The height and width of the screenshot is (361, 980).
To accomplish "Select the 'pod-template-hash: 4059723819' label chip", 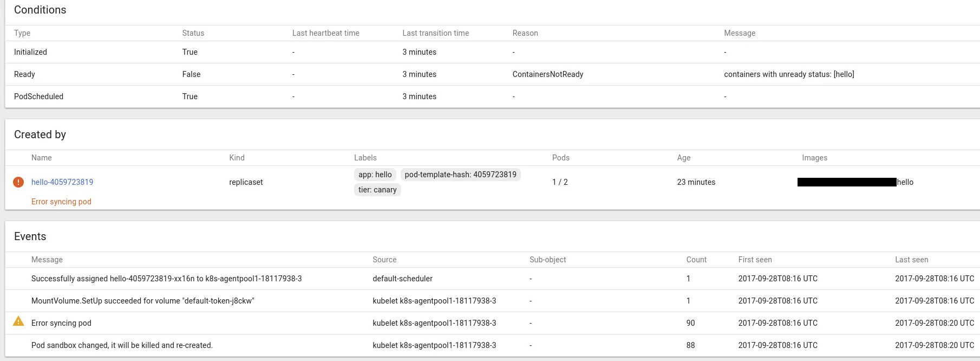I will (x=460, y=175).
